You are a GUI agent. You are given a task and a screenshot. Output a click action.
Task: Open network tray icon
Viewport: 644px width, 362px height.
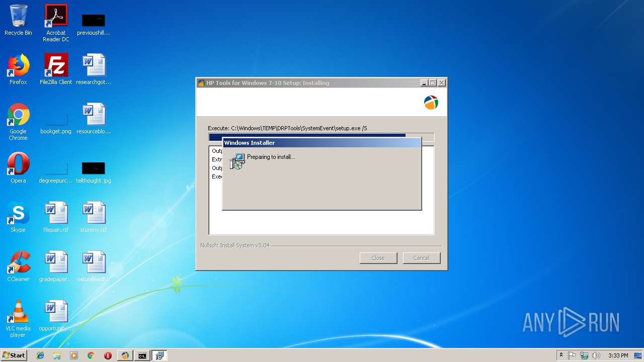pos(584,355)
